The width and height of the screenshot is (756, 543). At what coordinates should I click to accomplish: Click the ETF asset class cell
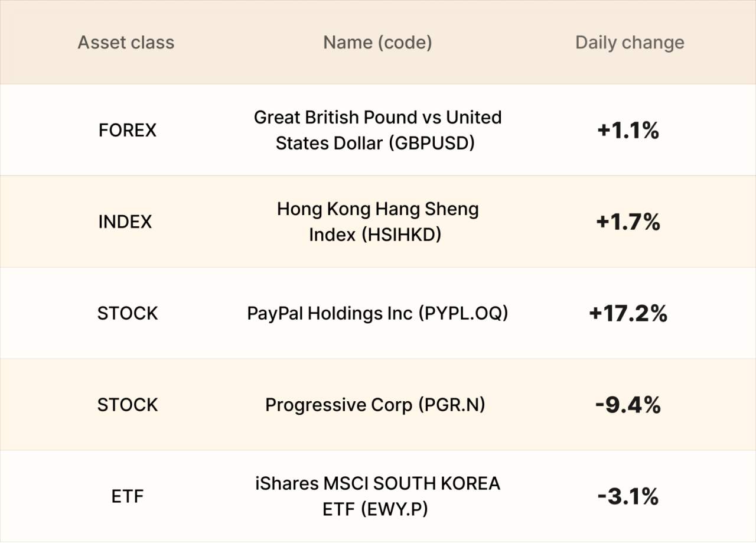[128, 496]
